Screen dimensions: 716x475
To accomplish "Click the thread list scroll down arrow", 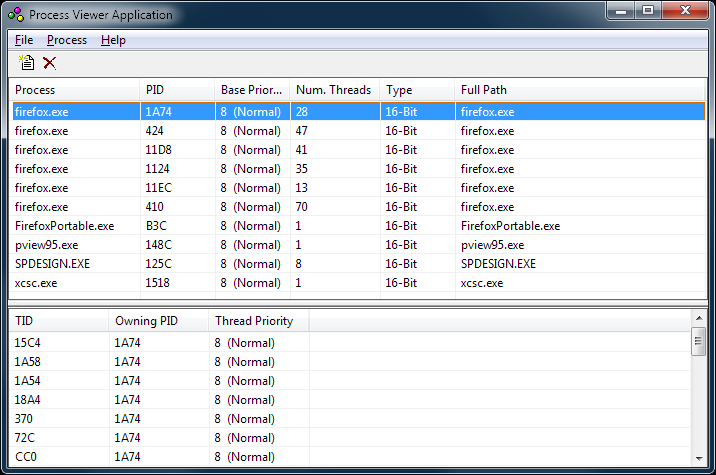I will click(x=699, y=459).
